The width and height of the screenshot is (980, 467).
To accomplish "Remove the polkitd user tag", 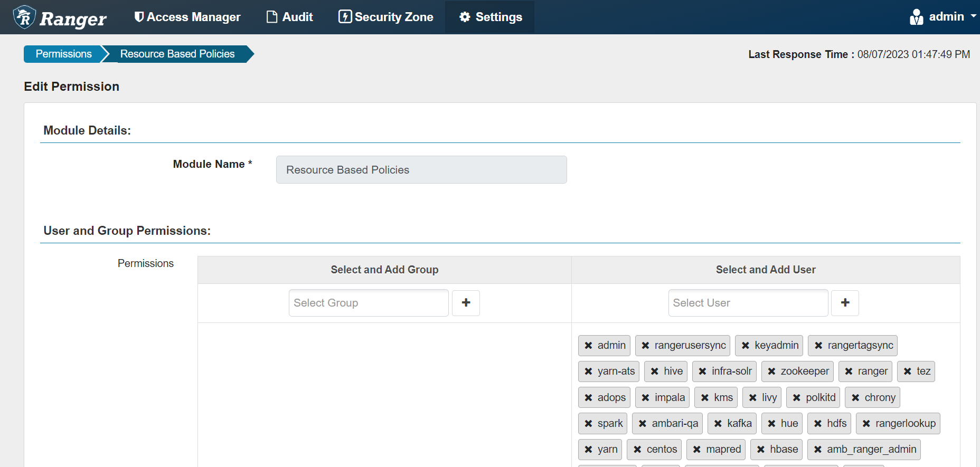I will [x=796, y=398].
